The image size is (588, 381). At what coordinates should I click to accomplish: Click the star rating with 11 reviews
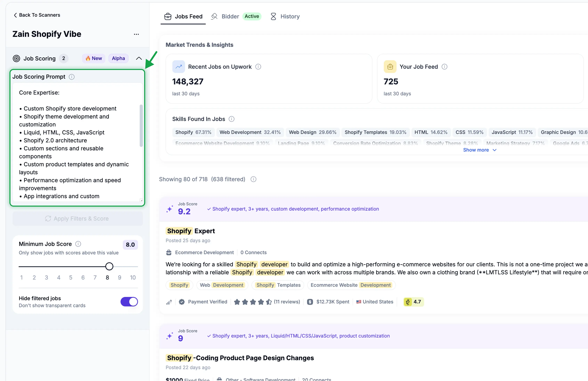253,302
